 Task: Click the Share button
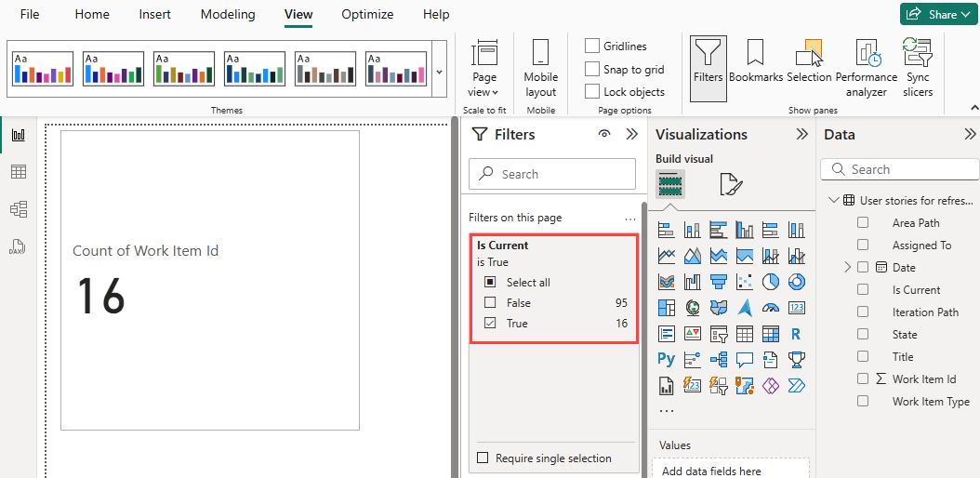tap(939, 14)
